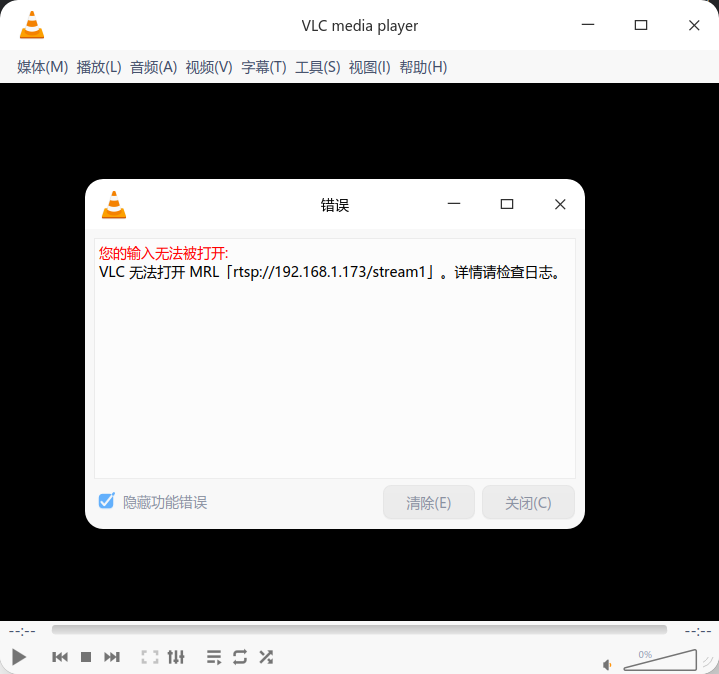Skip to previous media track
This screenshot has width=719, height=674.
[60, 657]
